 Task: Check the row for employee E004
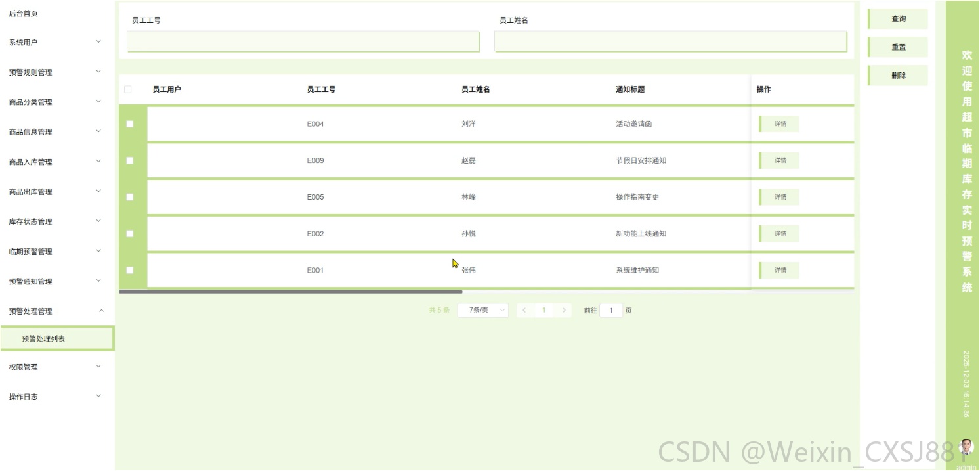(130, 123)
